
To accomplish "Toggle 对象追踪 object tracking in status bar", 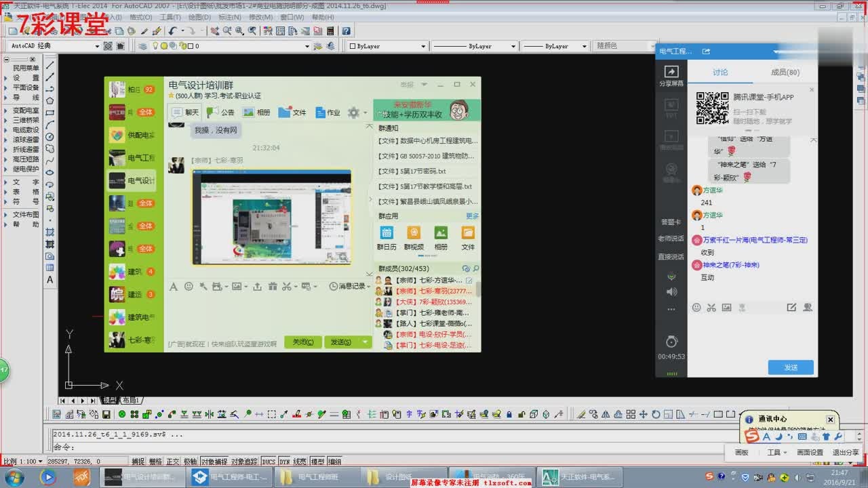I will tap(244, 462).
